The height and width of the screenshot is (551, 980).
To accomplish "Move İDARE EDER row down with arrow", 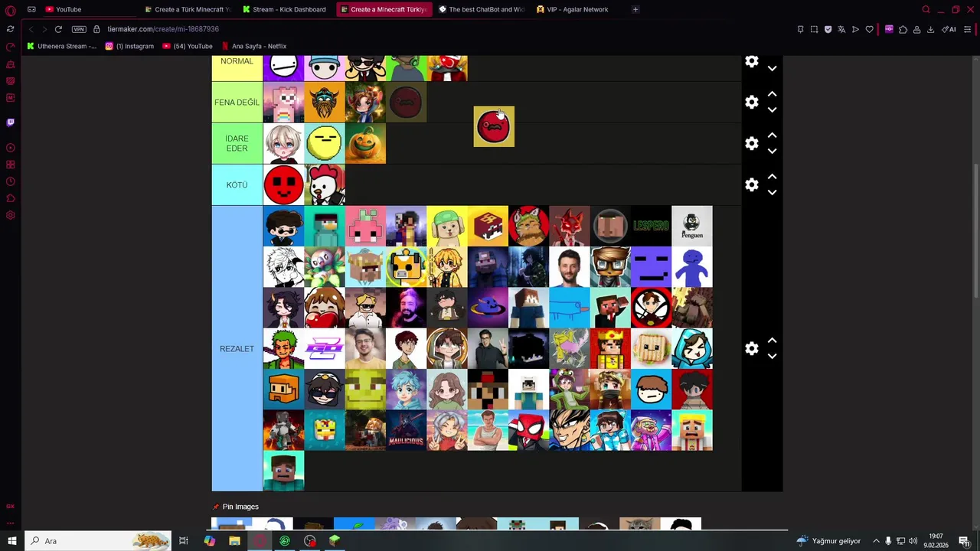I will coord(772,152).
